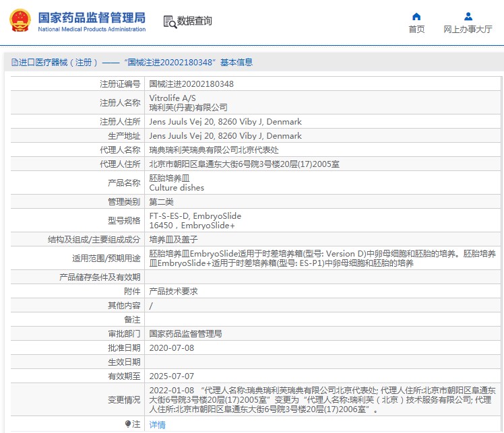Click the 型号规格 row label
This screenshot has height=433, width=504.
(124, 221)
